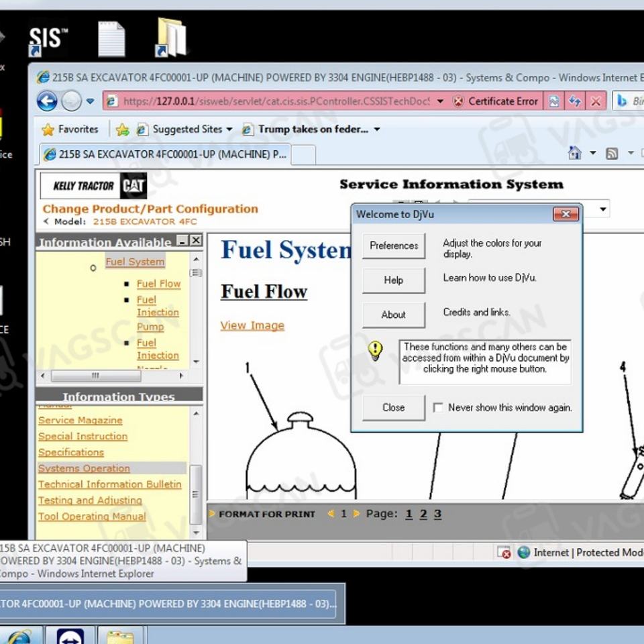Open Specifications information type
Viewport: 644px width, 644px height.
(x=71, y=452)
